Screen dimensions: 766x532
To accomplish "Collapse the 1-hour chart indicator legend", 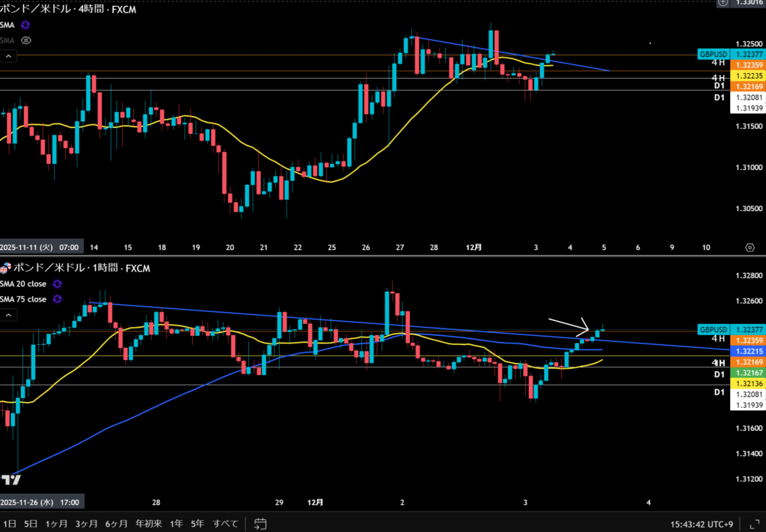I will point(8,316).
